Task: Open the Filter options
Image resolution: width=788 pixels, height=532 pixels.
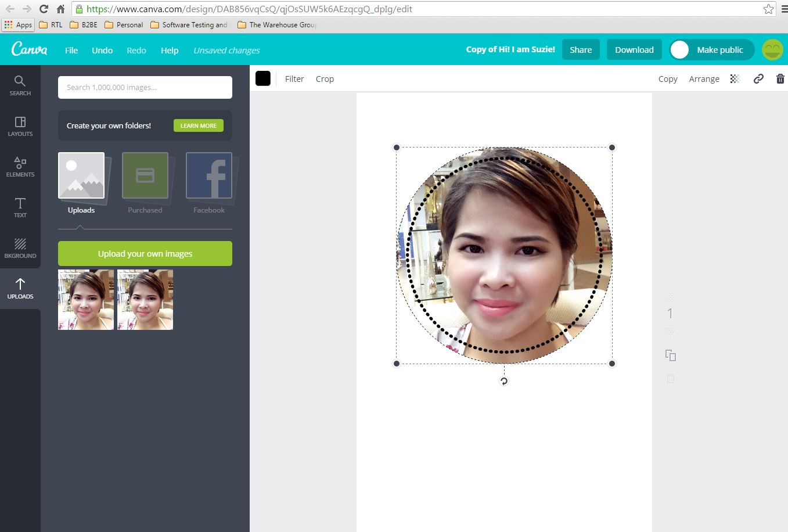Action: (x=294, y=78)
